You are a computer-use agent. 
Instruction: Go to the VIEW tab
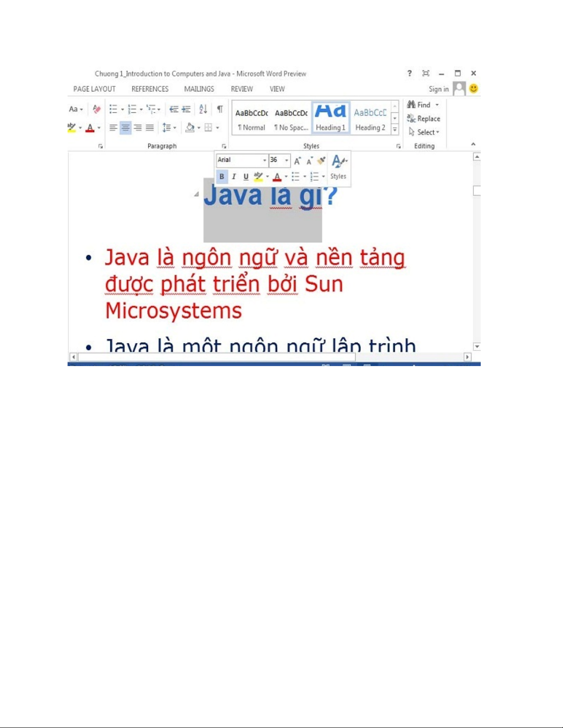tap(277, 89)
